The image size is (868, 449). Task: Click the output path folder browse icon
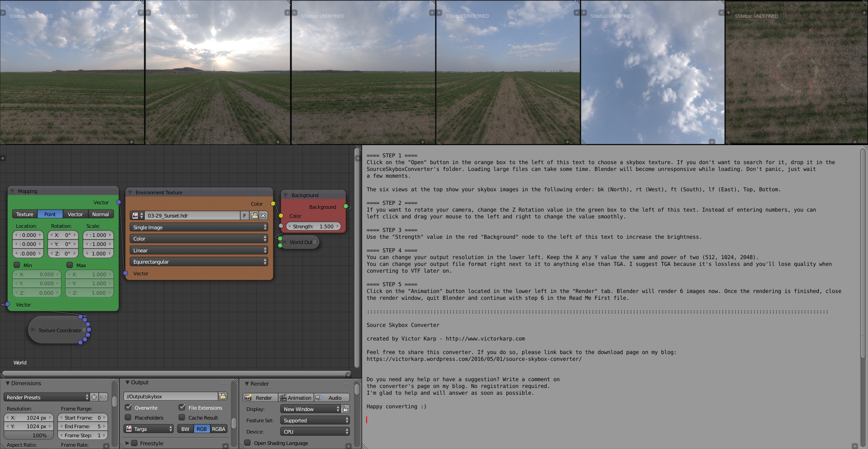tap(222, 396)
